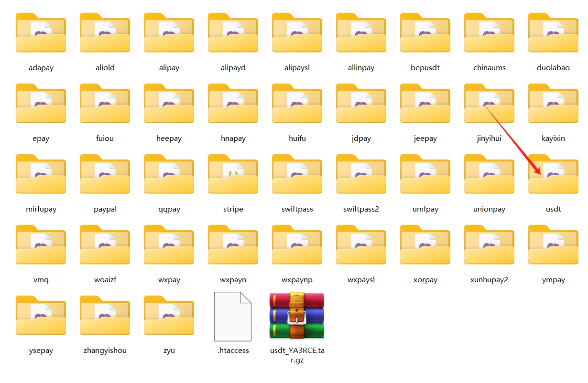This screenshot has width=588, height=383.
Task: Select the ysepay folder
Action: (x=41, y=316)
